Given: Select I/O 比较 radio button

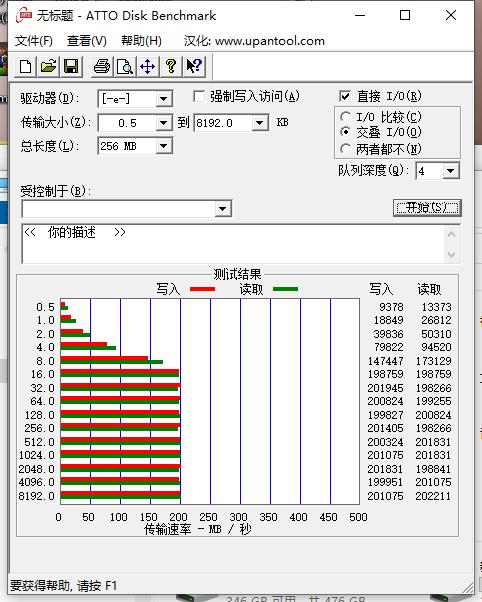Looking at the screenshot, I should [x=345, y=116].
